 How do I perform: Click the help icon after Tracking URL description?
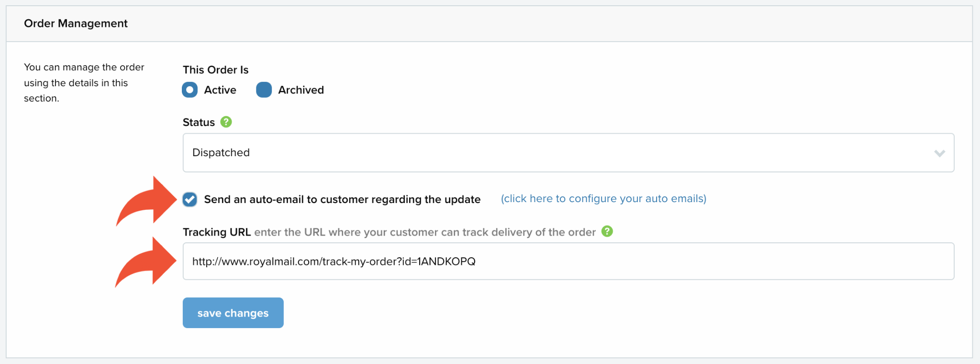pos(607,231)
